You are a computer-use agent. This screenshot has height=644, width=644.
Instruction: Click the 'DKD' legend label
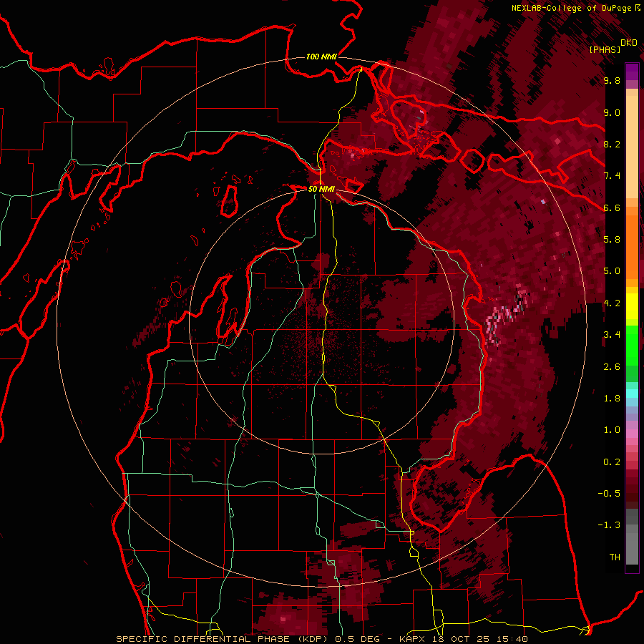click(629, 42)
